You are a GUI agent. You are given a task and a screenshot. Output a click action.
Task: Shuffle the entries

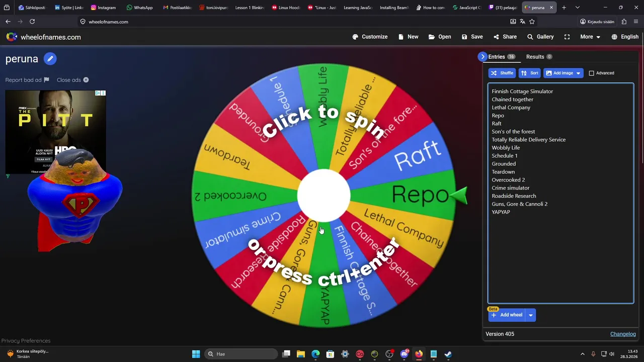click(502, 73)
